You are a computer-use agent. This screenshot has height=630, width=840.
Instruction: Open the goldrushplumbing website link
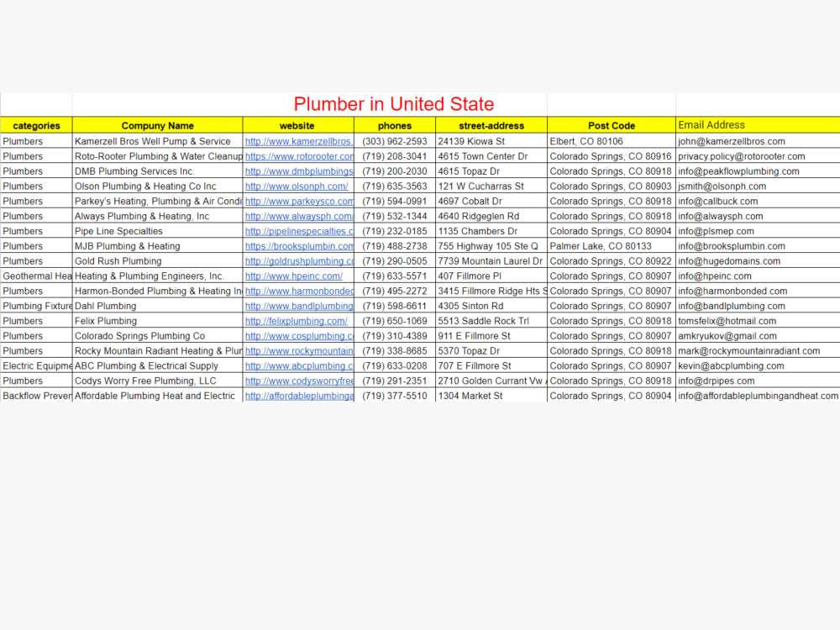point(300,261)
